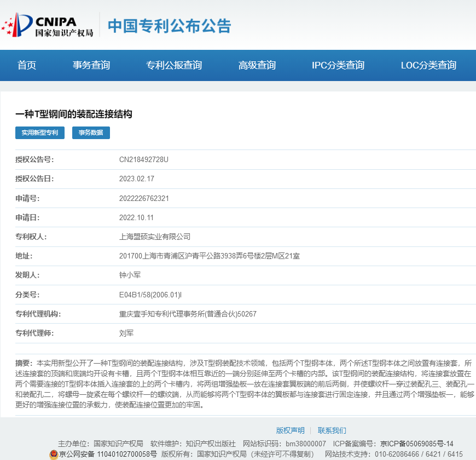Select 高级查询 in the navigation bar
476x460 pixels.
point(257,66)
